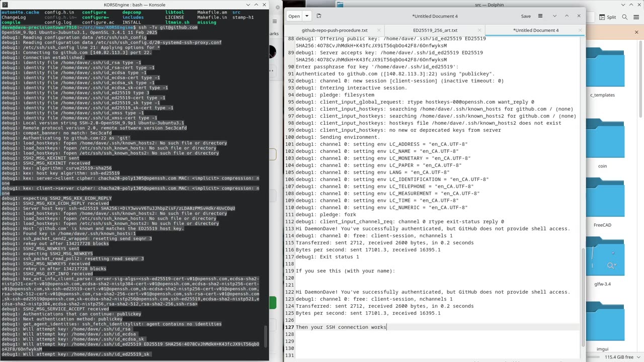
Task: Expand the Open recent files dropdown arrow
Action: pos(306,16)
